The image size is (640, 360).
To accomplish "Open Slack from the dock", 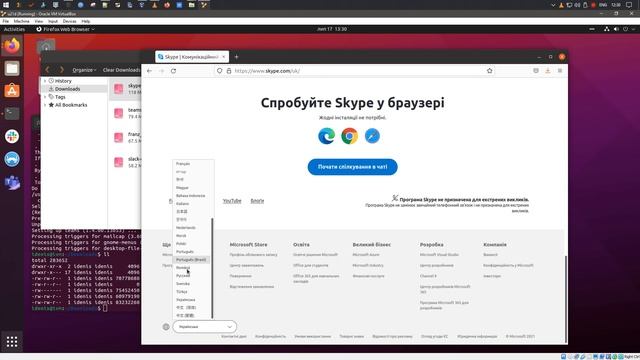I will 12,136.
